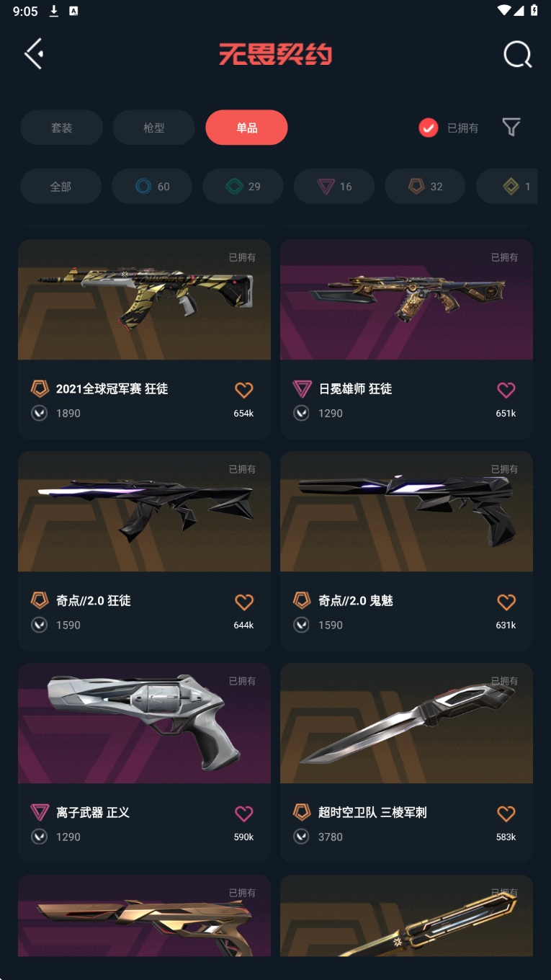Open the filter funnel icon

click(511, 128)
